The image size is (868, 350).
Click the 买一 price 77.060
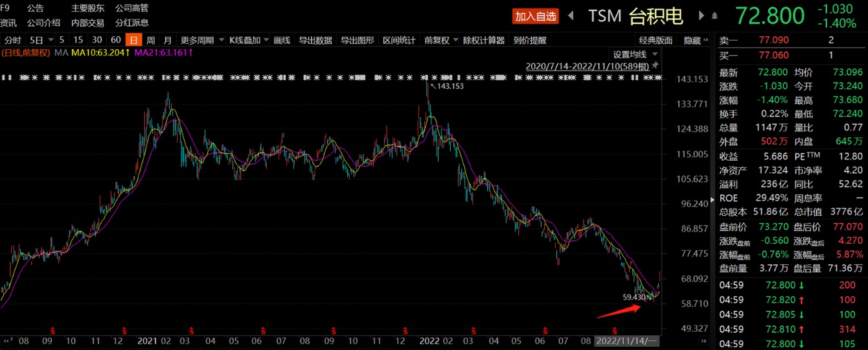pos(773,55)
